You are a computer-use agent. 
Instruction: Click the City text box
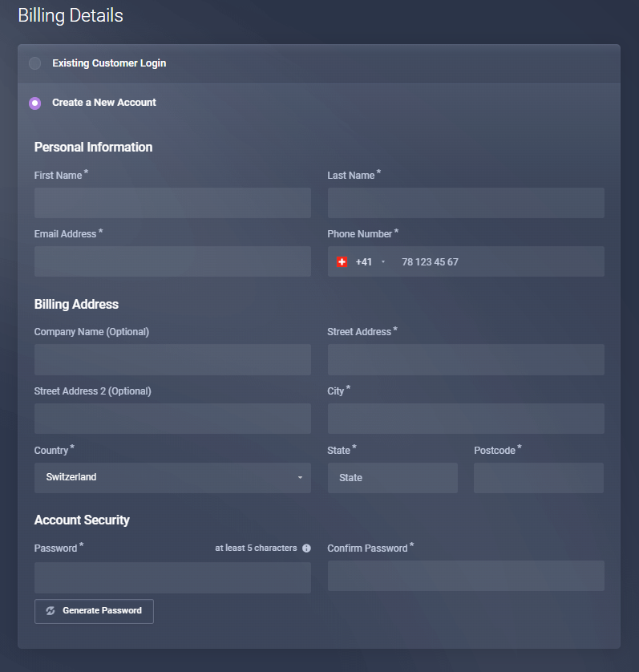click(x=466, y=419)
